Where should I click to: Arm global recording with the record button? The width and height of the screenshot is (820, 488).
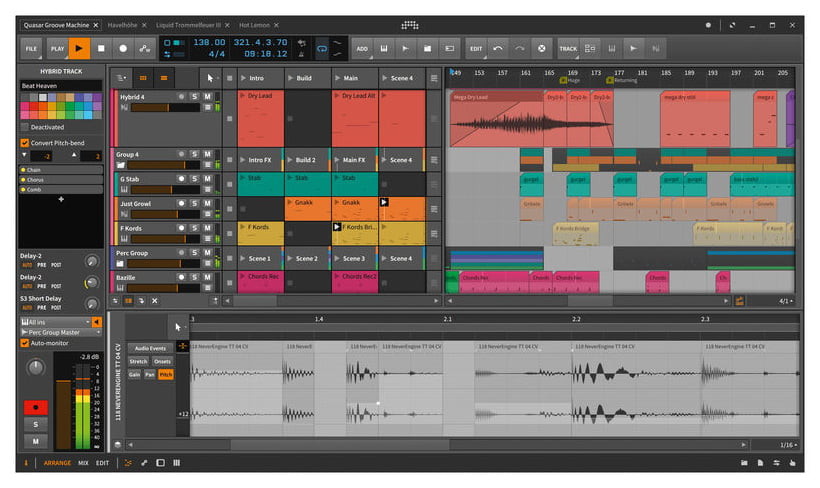coord(123,49)
